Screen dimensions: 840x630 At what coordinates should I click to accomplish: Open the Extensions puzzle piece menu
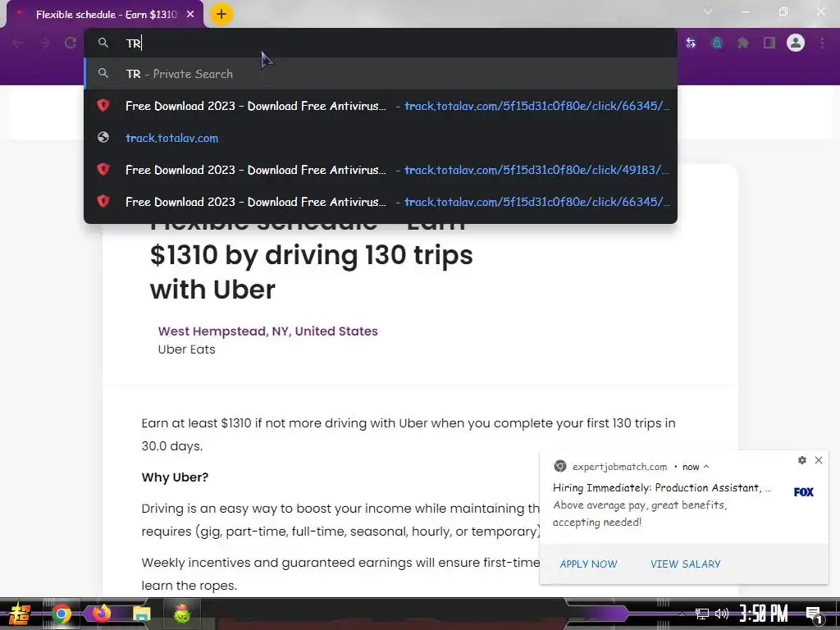(x=743, y=43)
